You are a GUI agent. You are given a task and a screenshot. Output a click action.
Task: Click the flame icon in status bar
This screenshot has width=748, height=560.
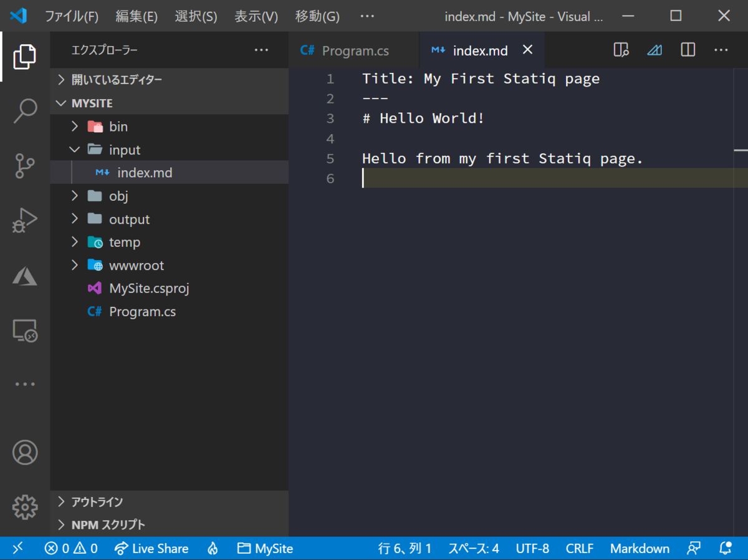[x=213, y=549]
